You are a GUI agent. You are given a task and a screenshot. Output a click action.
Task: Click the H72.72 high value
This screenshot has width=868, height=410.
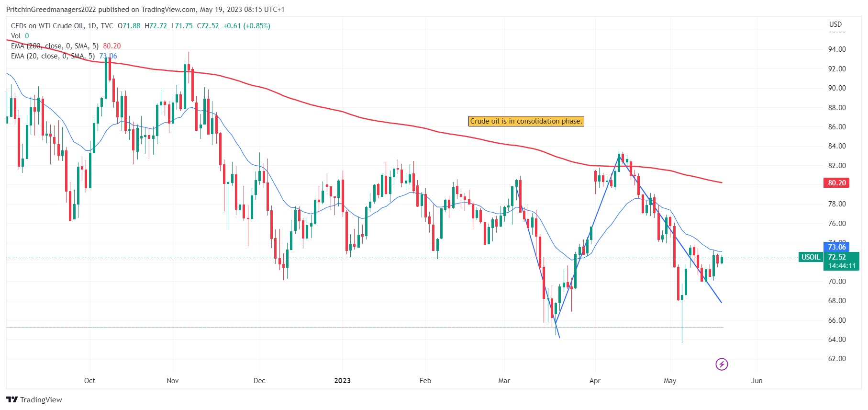156,26
